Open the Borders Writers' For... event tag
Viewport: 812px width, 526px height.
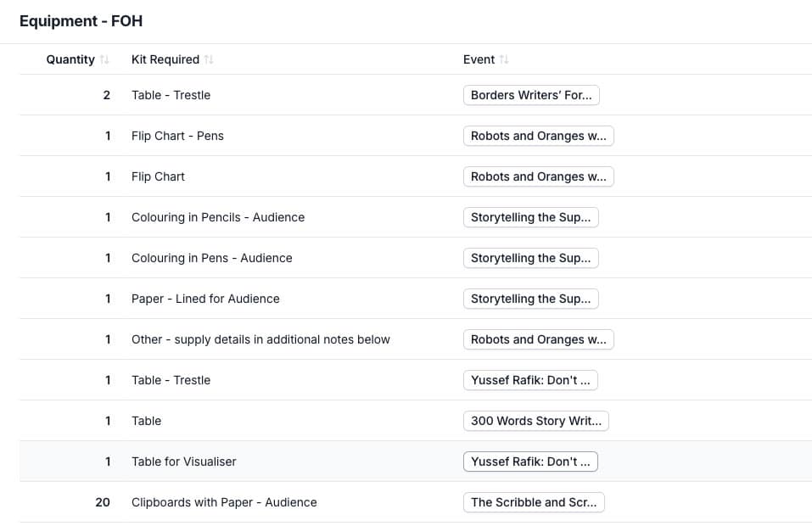point(531,95)
